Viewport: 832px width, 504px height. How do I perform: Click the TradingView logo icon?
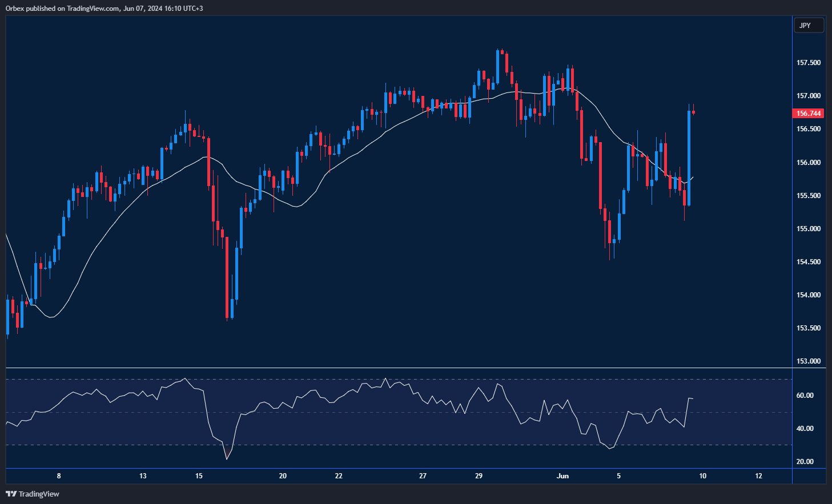coord(11,494)
